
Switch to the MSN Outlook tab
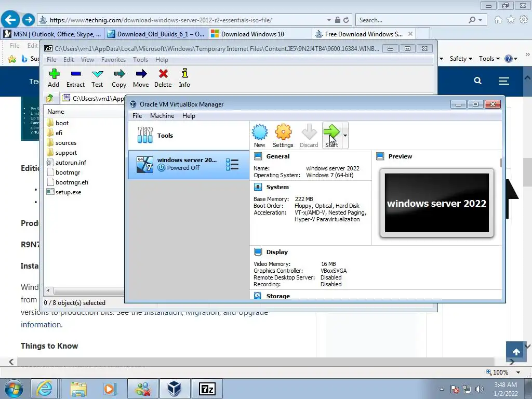(x=52, y=34)
